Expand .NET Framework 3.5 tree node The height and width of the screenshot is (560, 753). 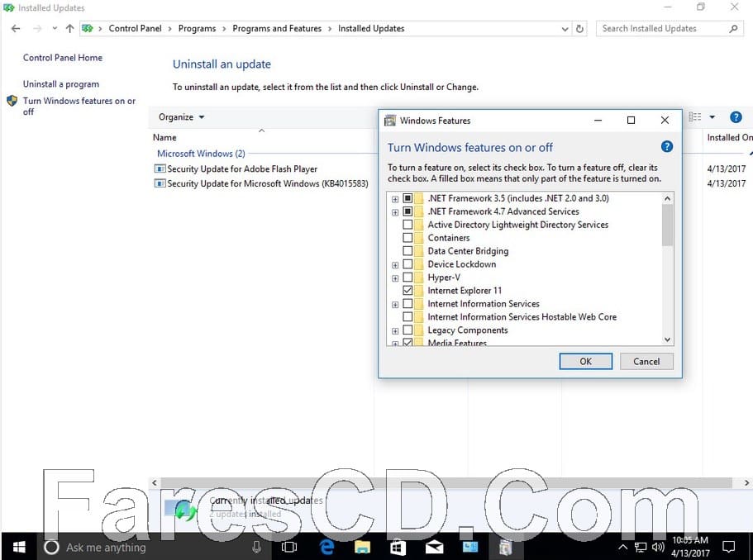pos(395,199)
